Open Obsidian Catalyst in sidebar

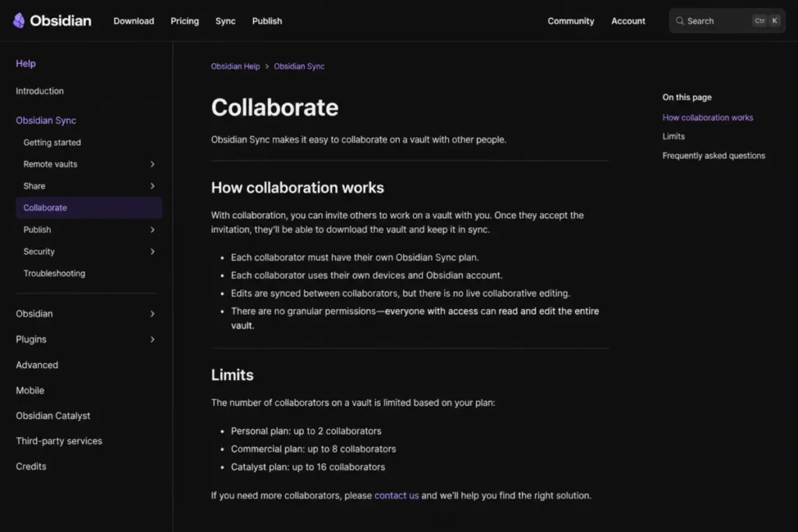pos(53,416)
